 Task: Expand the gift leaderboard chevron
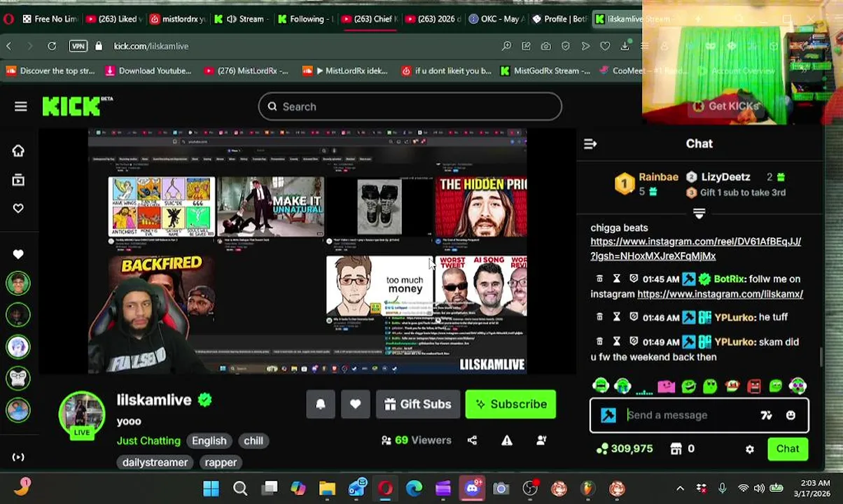699,213
